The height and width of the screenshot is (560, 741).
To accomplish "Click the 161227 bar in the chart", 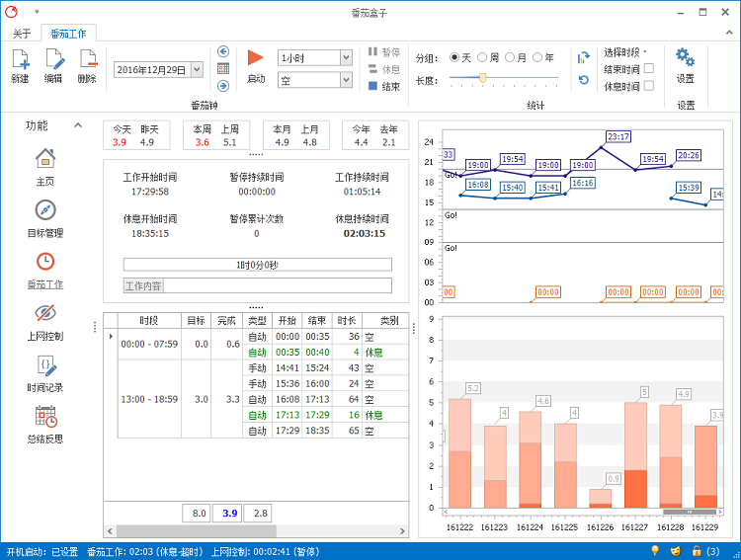I will (x=635, y=455).
